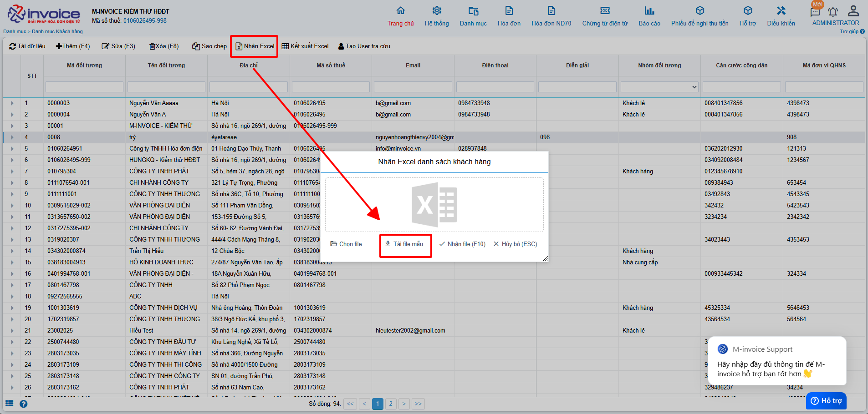Click the list view icon in footer
The image size is (868, 414).
pos(10,404)
